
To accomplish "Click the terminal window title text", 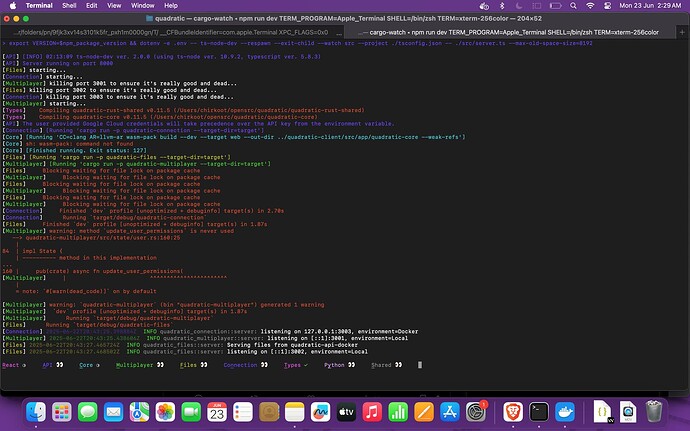I will click(348, 18).
